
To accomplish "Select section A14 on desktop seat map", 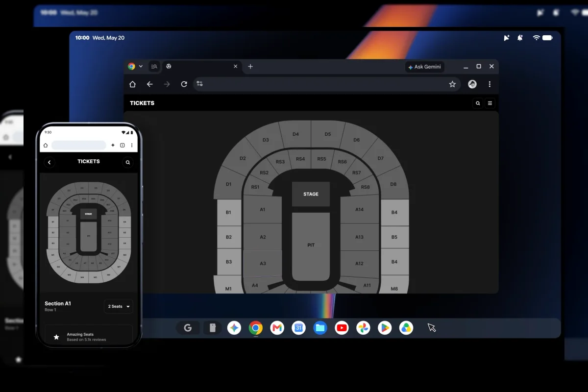I will [x=360, y=210].
